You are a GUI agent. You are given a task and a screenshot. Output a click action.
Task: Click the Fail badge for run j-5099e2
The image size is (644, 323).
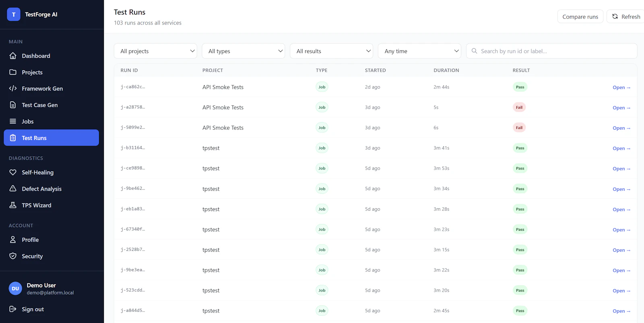[x=519, y=128]
